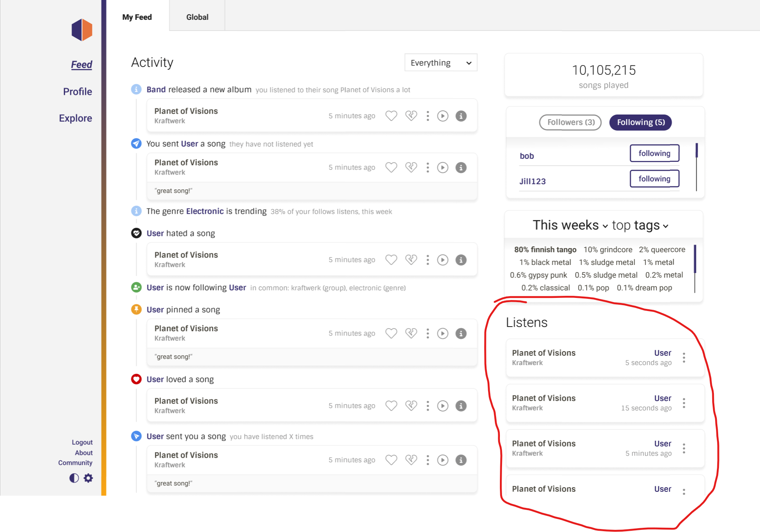This screenshot has width=760, height=532.
Task: Play the song under 'User hated a song'
Action: tap(443, 260)
